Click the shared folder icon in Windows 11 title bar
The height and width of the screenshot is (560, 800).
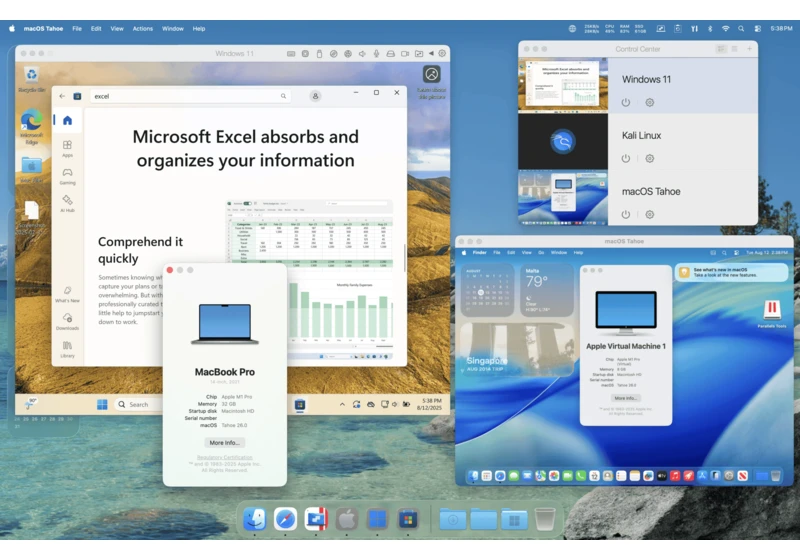coord(419,54)
